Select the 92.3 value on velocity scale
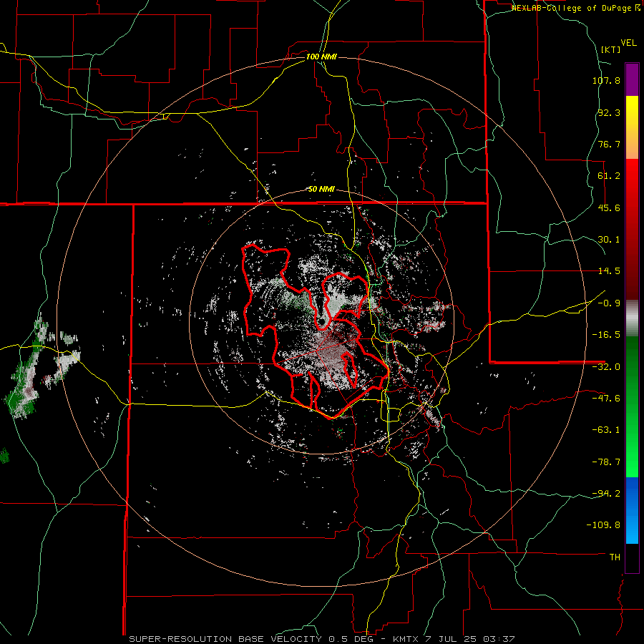This screenshot has height=644, width=644. click(609, 112)
